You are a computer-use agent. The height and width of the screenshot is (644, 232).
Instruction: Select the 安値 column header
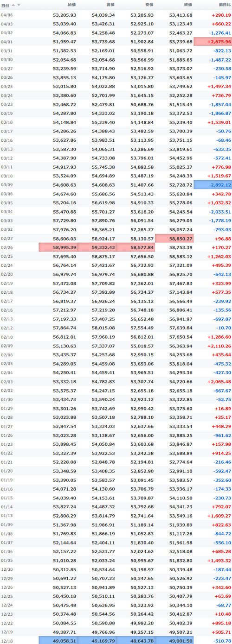pos(149,5)
